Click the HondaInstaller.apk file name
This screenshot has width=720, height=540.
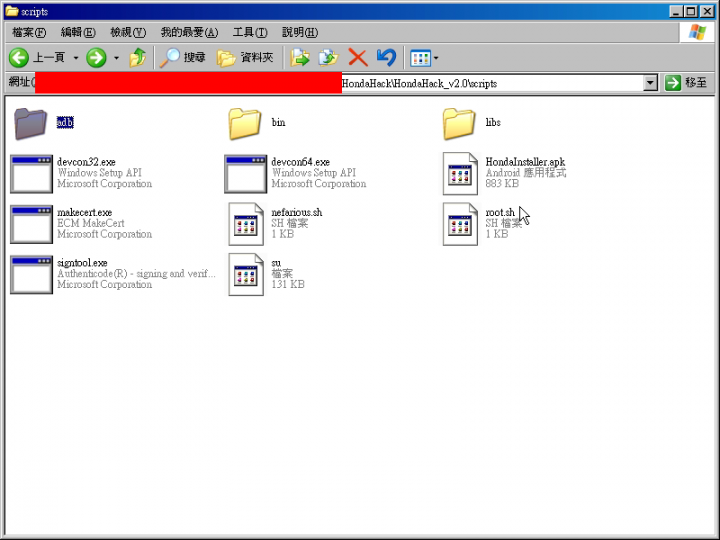pos(525,162)
